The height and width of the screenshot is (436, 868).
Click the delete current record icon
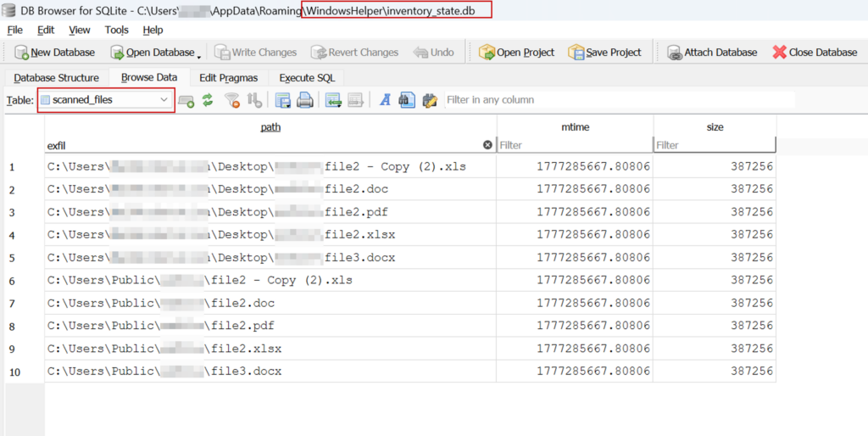355,100
